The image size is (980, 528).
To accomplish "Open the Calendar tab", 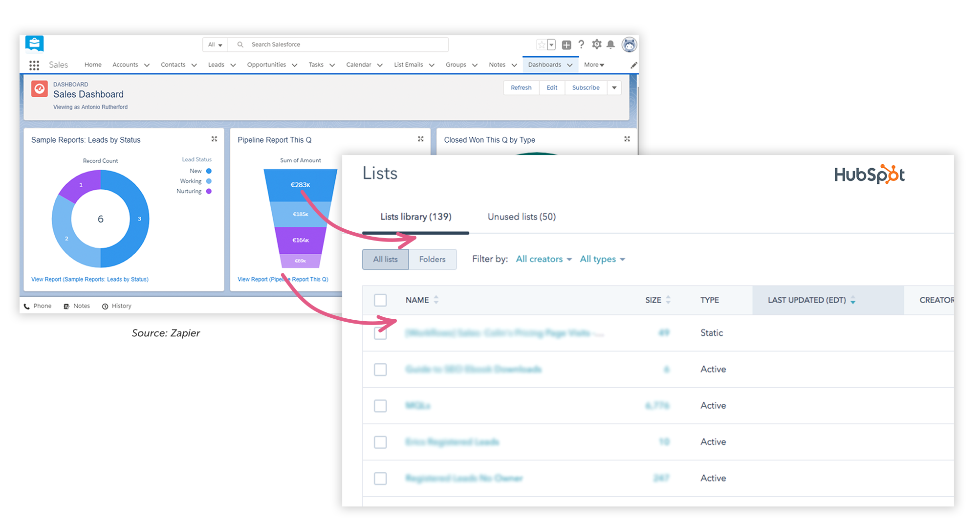I will coord(359,65).
